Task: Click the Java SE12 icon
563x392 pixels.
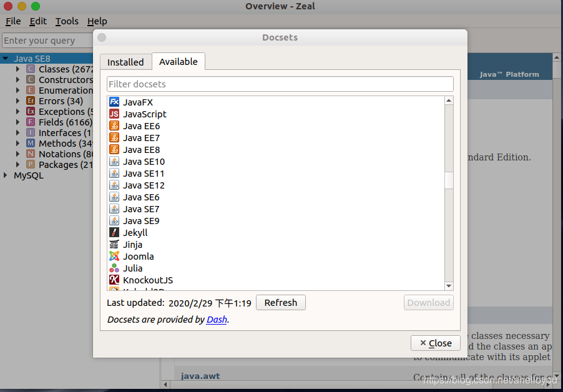Action: pyautogui.click(x=114, y=185)
